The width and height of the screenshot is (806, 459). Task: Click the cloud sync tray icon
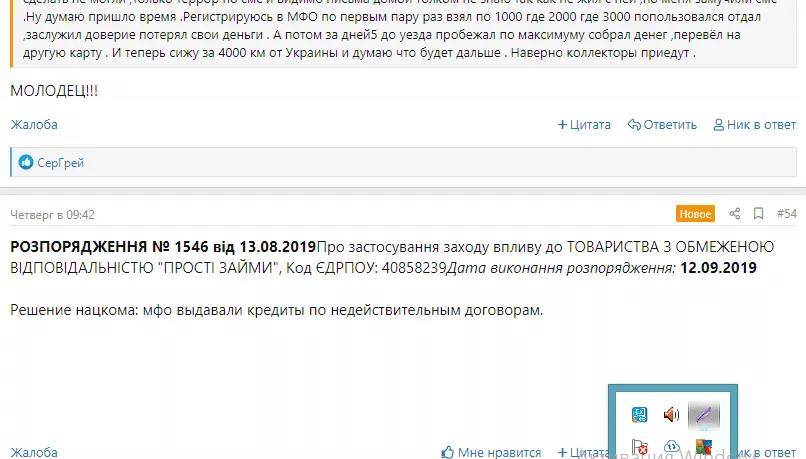point(672,447)
